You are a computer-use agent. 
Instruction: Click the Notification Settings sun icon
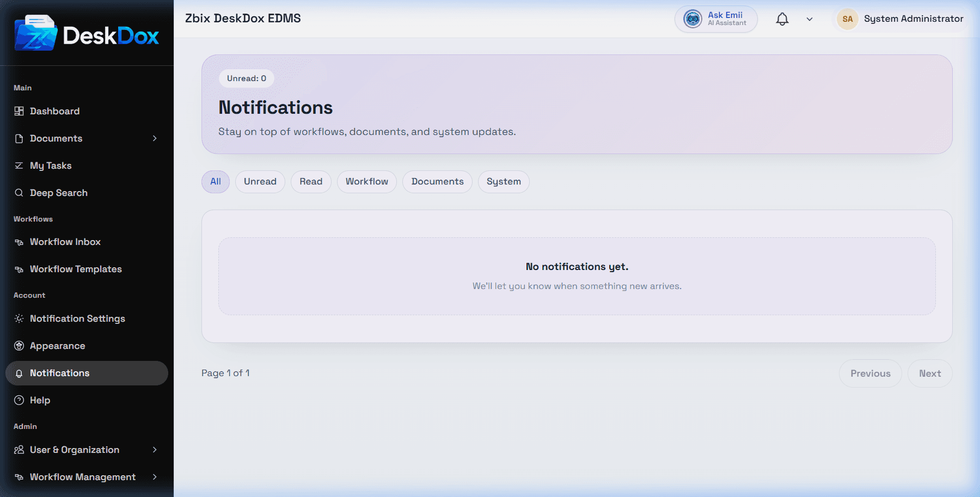click(19, 318)
